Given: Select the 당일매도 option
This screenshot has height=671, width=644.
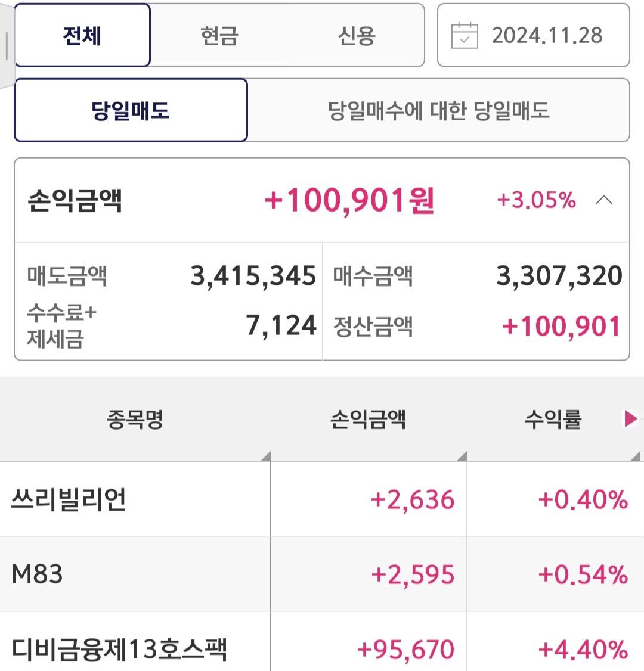Looking at the screenshot, I should [x=131, y=110].
